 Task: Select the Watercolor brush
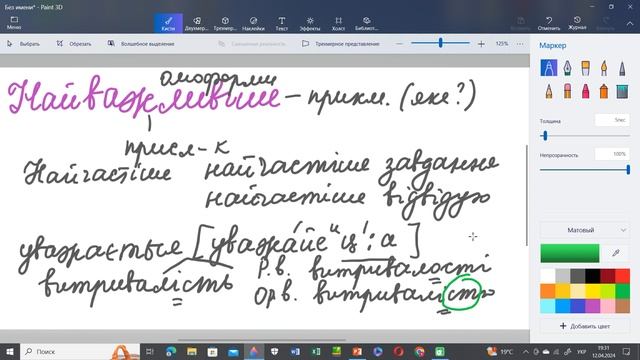(x=604, y=68)
